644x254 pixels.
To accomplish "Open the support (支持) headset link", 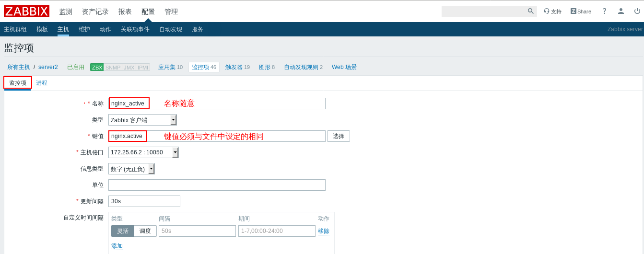I will [x=552, y=12].
